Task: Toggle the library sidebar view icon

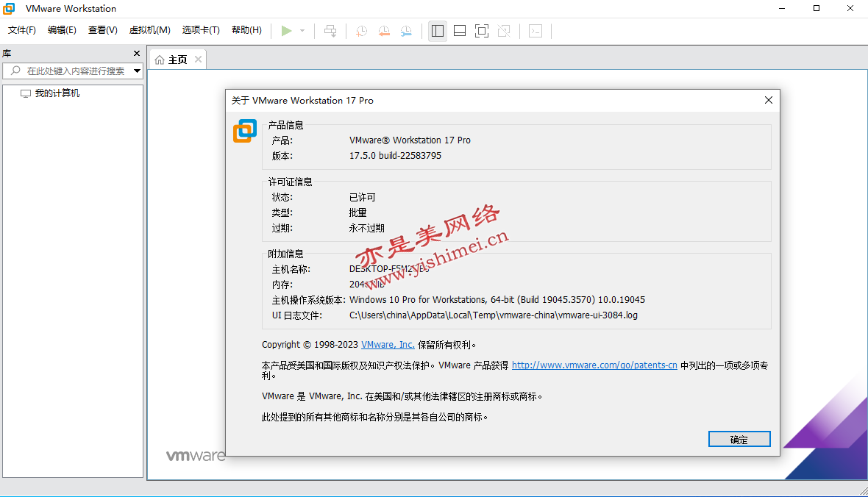Action: pyautogui.click(x=438, y=30)
